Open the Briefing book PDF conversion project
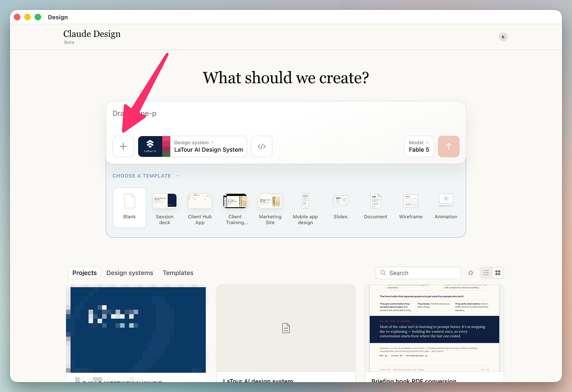This screenshot has width=572, height=392. coord(434,334)
